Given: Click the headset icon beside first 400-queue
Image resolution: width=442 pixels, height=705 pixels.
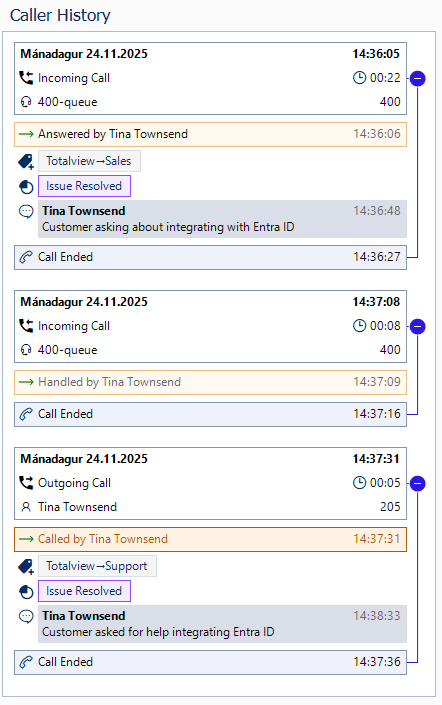Looking at the screenshot, I should [x=26, y=102].
